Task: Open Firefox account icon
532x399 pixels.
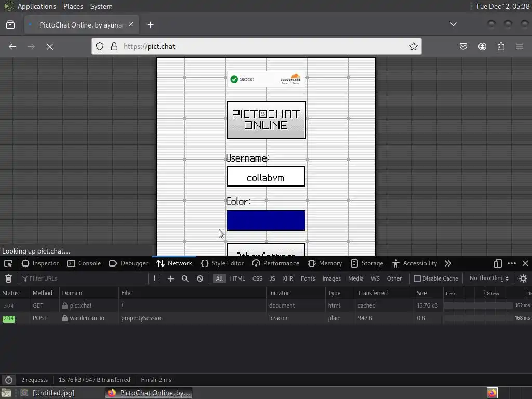Action: tap(482, 46)
